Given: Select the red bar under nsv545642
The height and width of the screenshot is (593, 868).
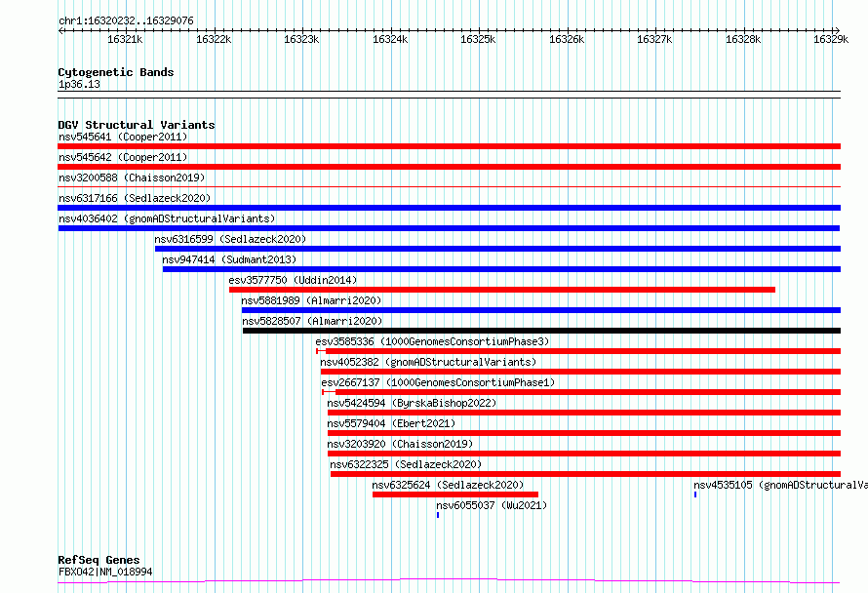Looking at the screenshot, I should 449,167.
